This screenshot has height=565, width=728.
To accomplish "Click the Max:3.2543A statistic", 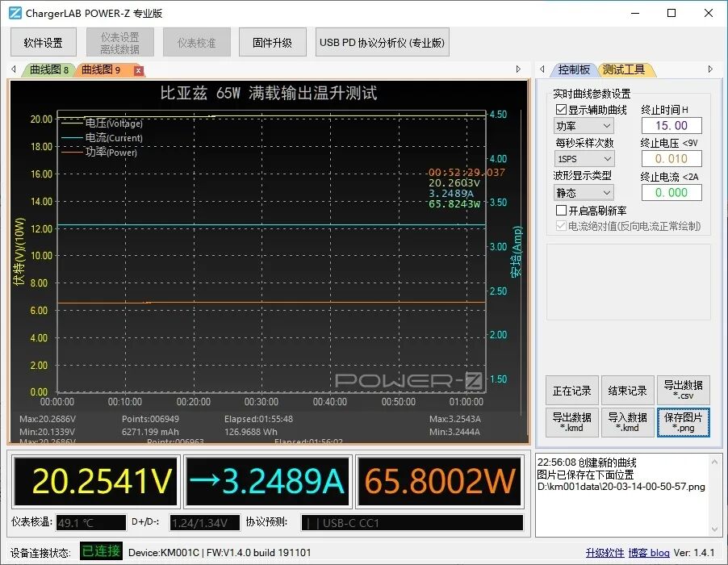I will pyautogui.click(x=455, y=419).
